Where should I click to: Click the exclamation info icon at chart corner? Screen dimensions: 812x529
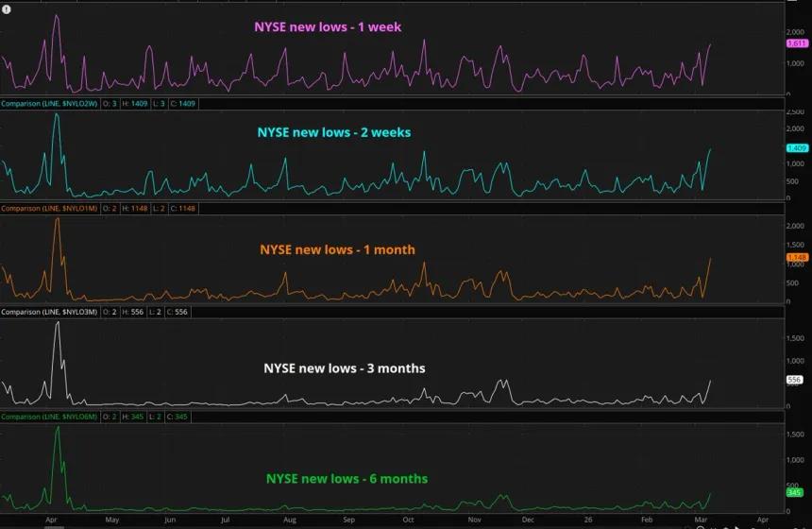pos(7,9)
